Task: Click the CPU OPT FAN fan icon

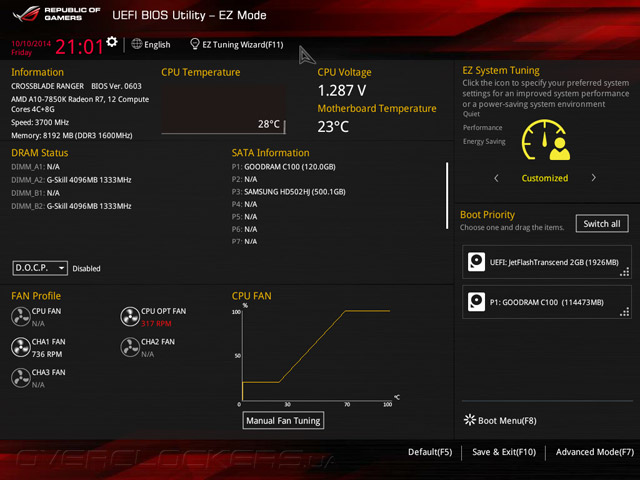Action: (x=130, y=316)
